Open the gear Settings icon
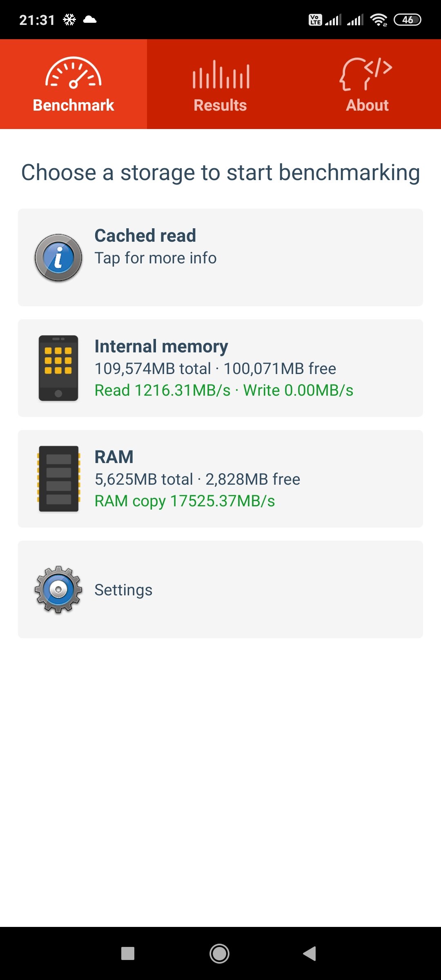This screenshot has width=441, height=980. point(58,589)
